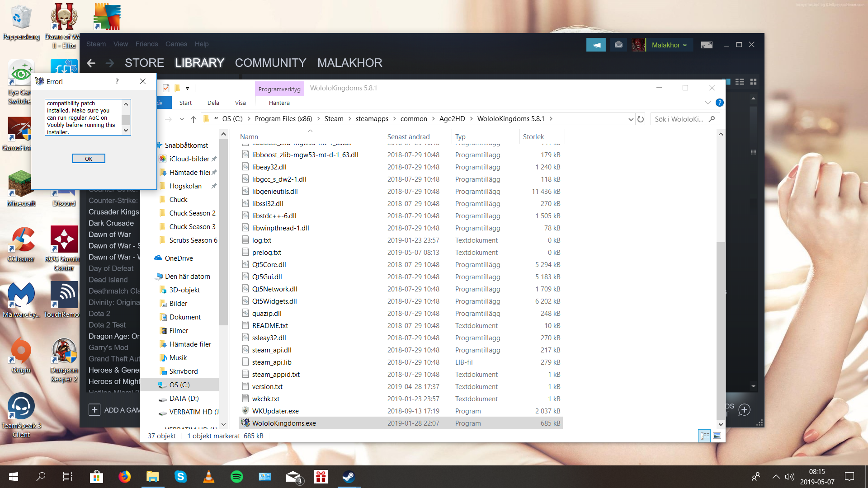Open OneDrive in navigation pane
868x488 pixels.
coord(179,258)
